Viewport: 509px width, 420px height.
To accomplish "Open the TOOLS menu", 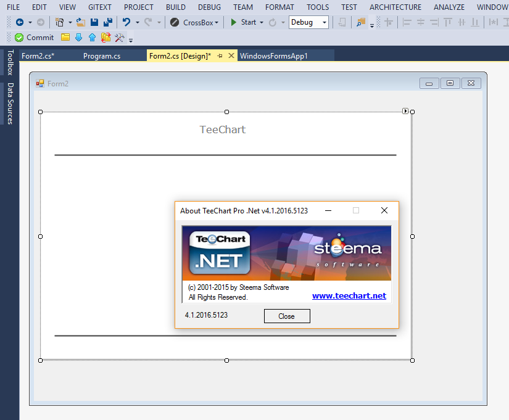I will pos(318,7).
